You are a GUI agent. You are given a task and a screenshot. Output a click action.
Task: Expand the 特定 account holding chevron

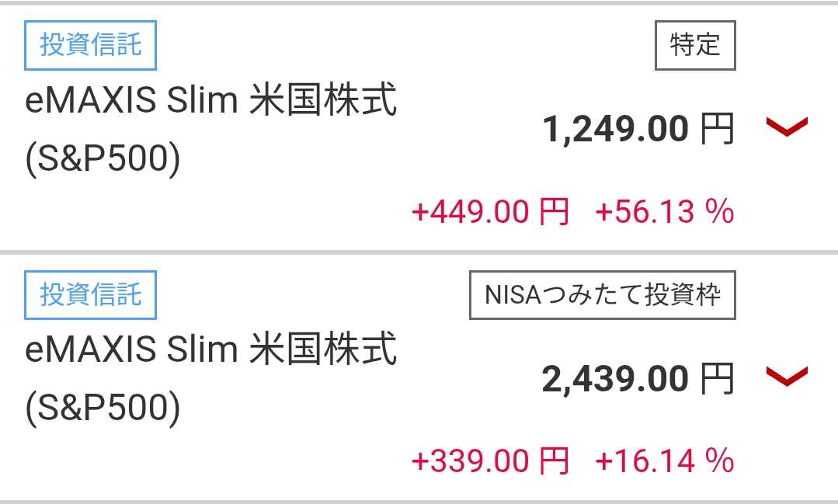pyautogui.click(x=787, y=127)
